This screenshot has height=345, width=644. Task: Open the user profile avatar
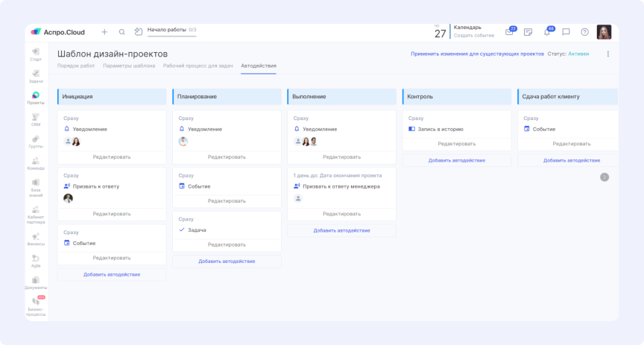604,32
